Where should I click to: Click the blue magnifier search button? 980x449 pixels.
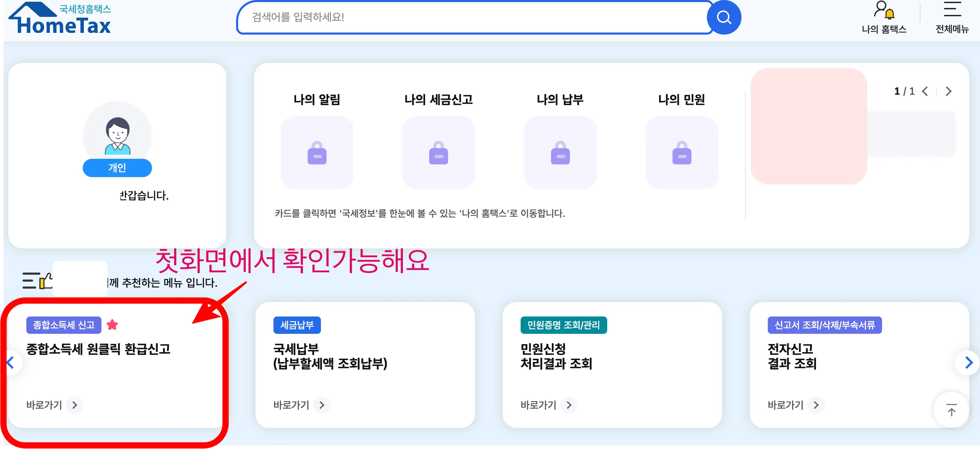[723, 18]
